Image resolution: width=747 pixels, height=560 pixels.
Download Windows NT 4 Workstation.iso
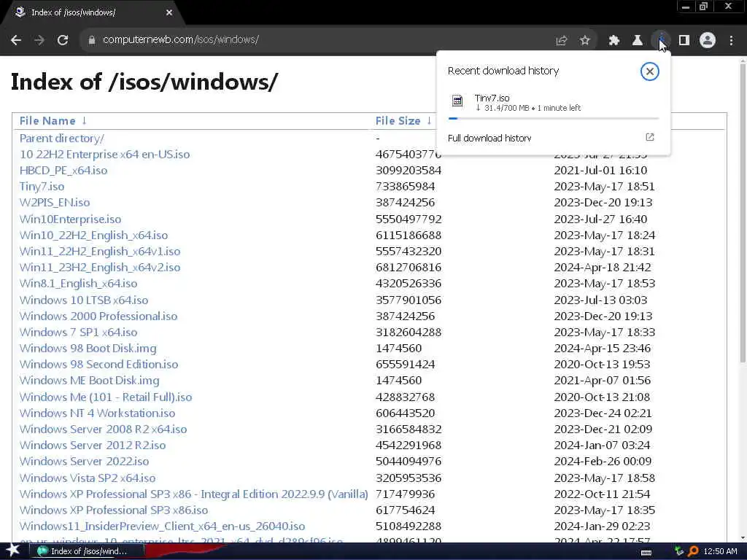97,413
